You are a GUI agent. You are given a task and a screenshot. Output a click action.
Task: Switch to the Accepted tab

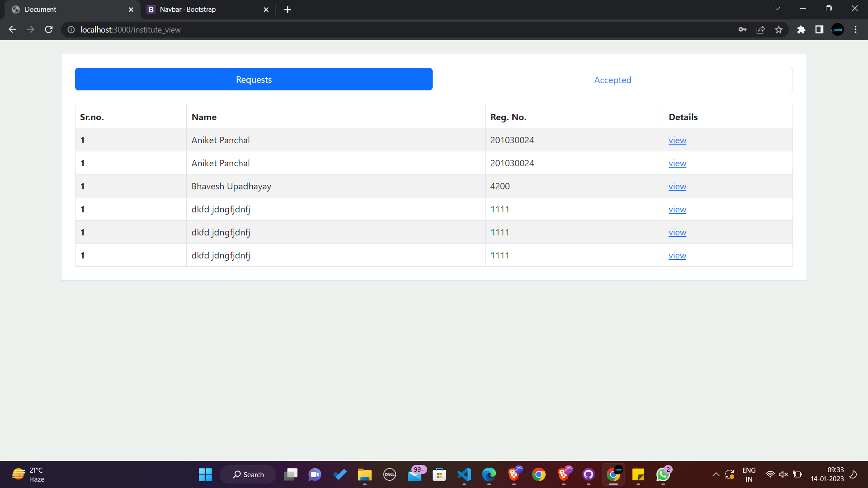[612, 80]
